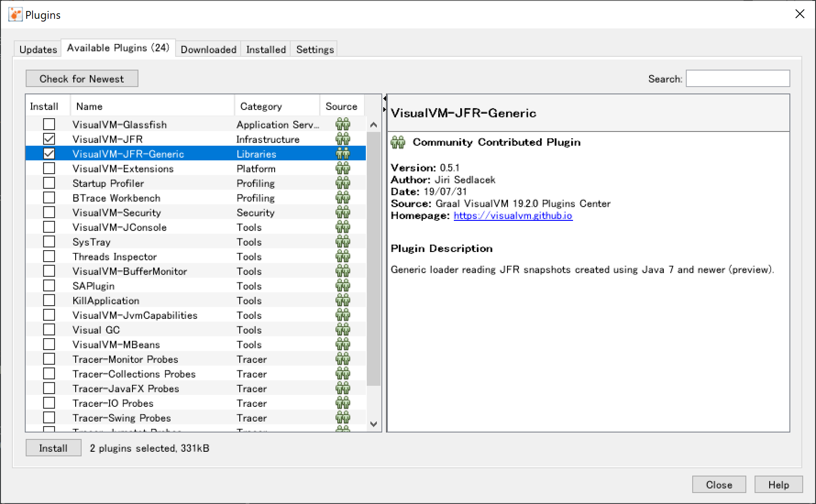Screen dimensions: 816x504
Task: Click the community icon in Startup Profiler row
Action: coord(342,183)
